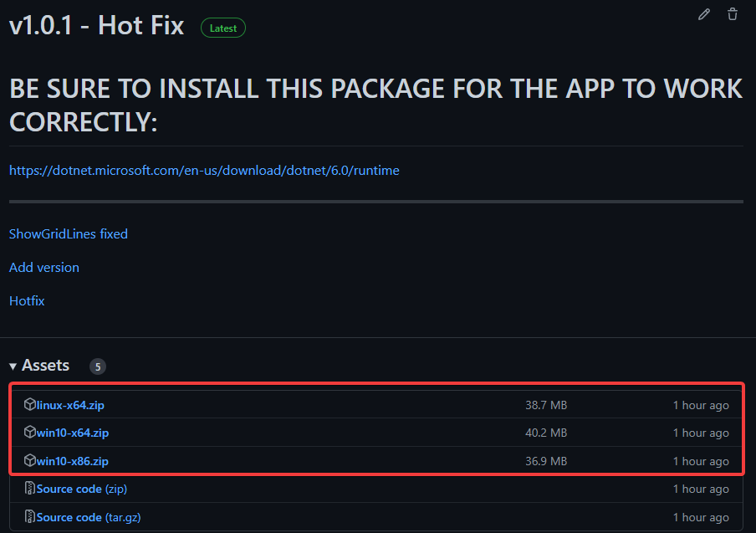Click the file icon beside Source code (tar.gz)

tap(30, 517)
